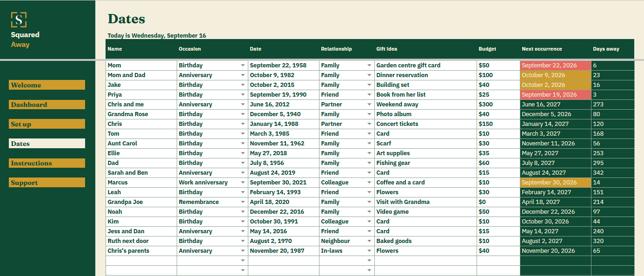Screen dimensions: 644x276
Task: Select the $150 budget cell
Action: (x=498, y=124)
